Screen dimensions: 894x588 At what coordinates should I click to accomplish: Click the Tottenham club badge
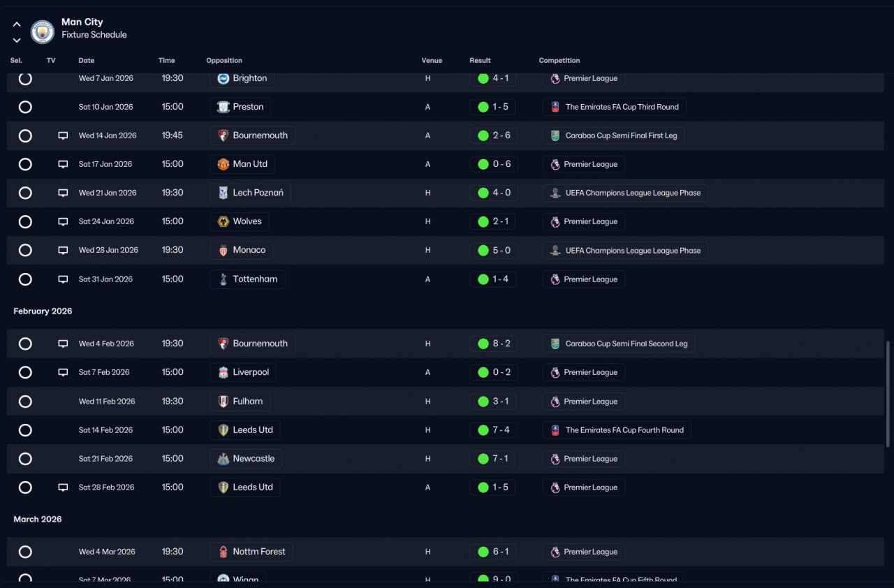tap(223, 279)
